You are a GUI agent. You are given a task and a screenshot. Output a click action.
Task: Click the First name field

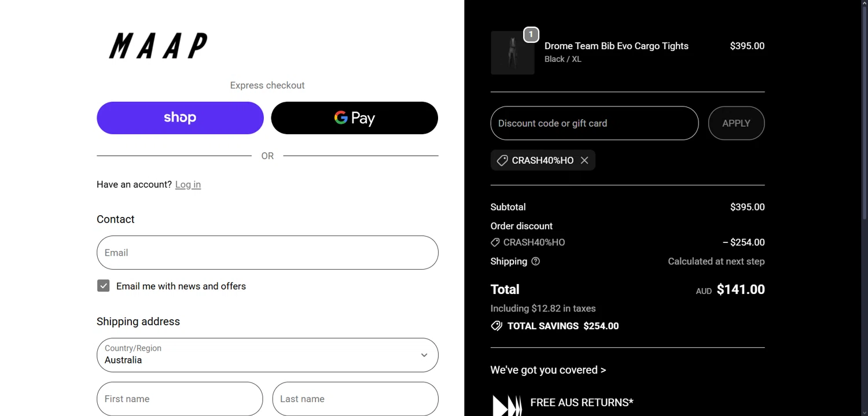[179, 399]
